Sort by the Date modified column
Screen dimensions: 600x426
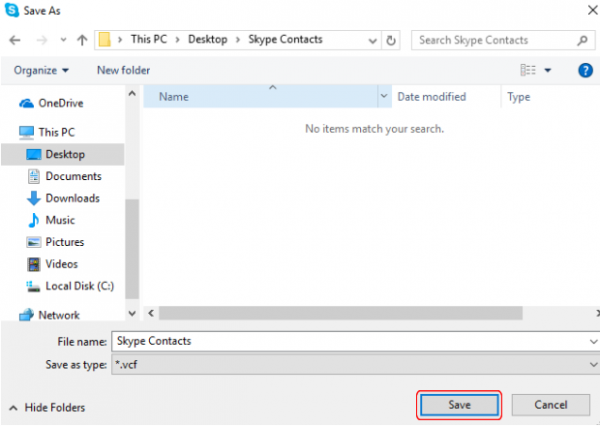click(x=431, y=97)
